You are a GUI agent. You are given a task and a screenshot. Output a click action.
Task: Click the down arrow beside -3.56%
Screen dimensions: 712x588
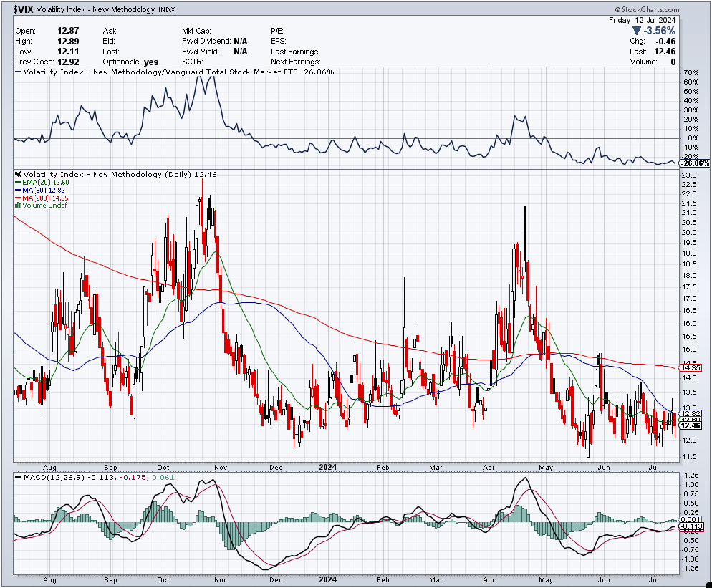[x=637, y=32]
